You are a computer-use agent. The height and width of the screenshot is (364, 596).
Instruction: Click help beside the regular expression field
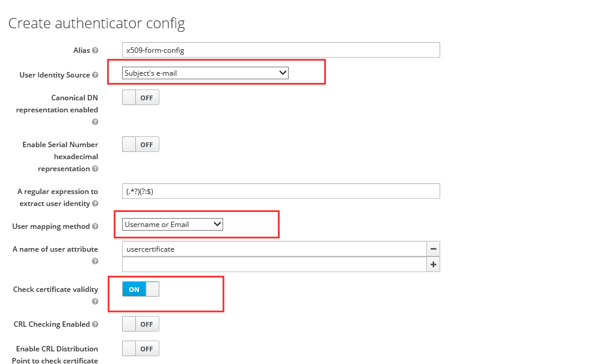point(95,204)
